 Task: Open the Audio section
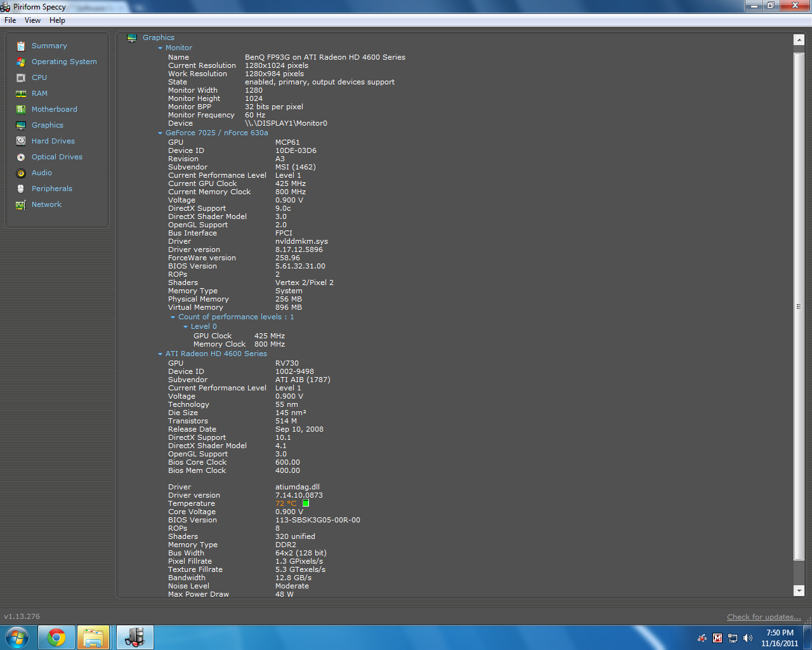42,173
